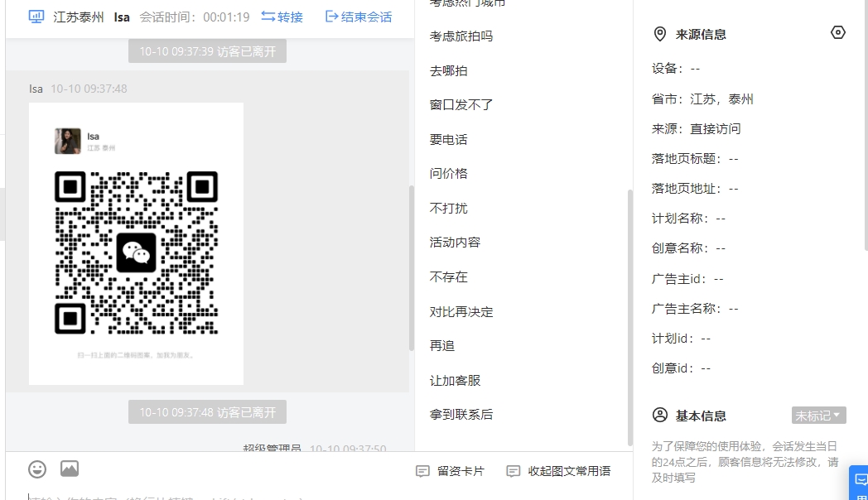
Task: Click the 广告主名称 row
Action: [695, 309]
